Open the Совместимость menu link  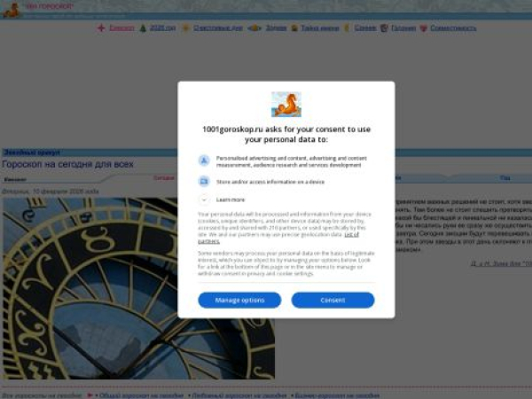453,28
